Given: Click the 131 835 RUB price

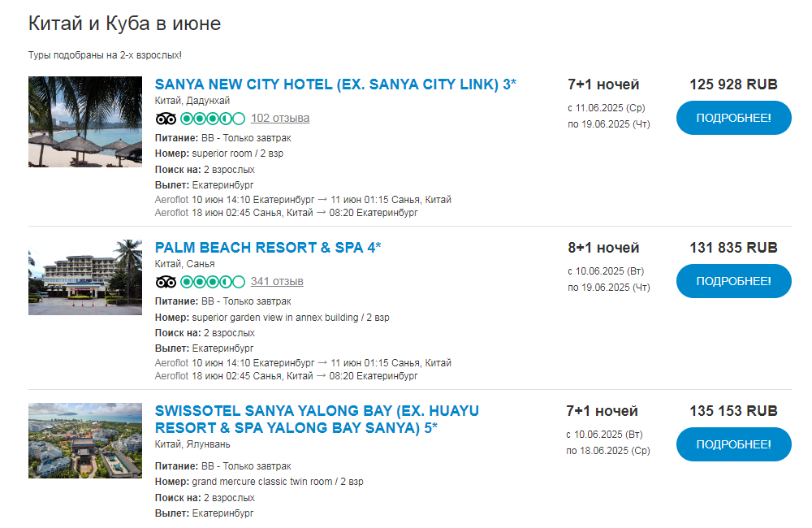Looking at the screenshot, I should click(x=734, y=248).
